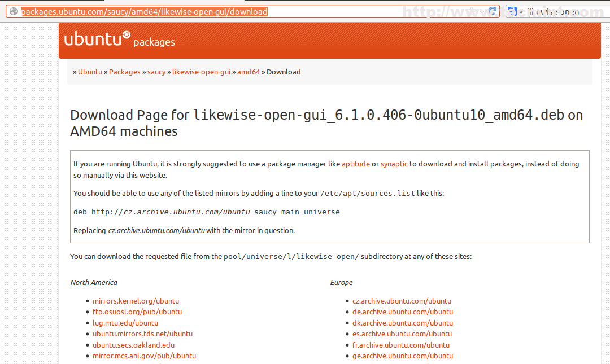Open lug.mtu.edu/ubuntu mirror
The width and height of the screenshot is (610, 364).
(125, 323)
